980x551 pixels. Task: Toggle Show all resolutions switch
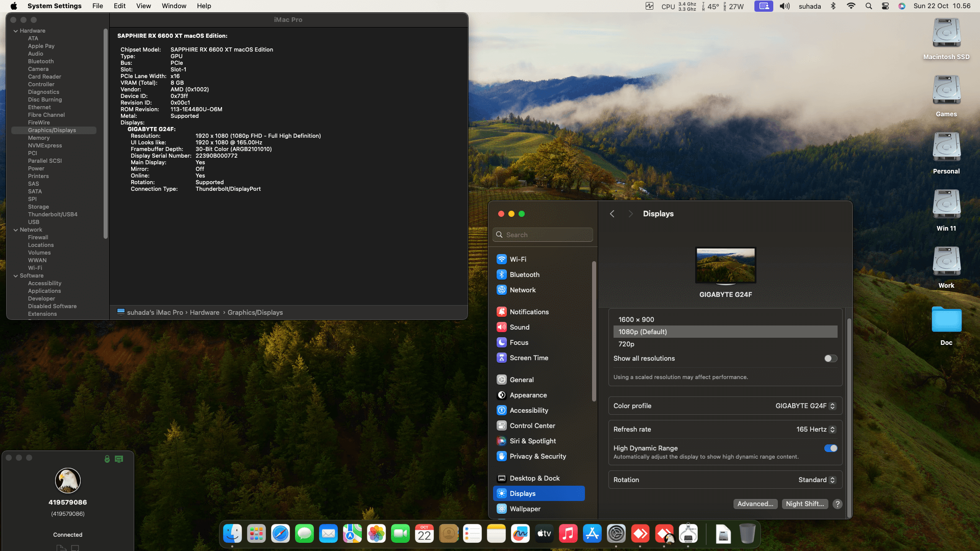830,359
